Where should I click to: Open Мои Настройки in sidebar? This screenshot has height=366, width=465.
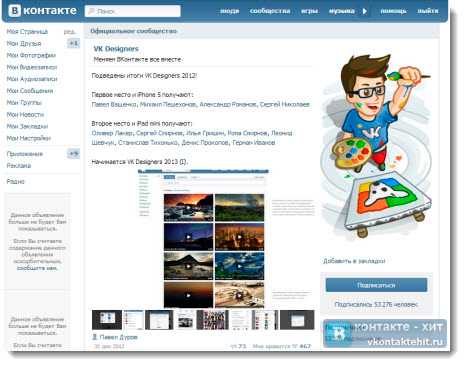pyautogui.click(x=29, y=138)
